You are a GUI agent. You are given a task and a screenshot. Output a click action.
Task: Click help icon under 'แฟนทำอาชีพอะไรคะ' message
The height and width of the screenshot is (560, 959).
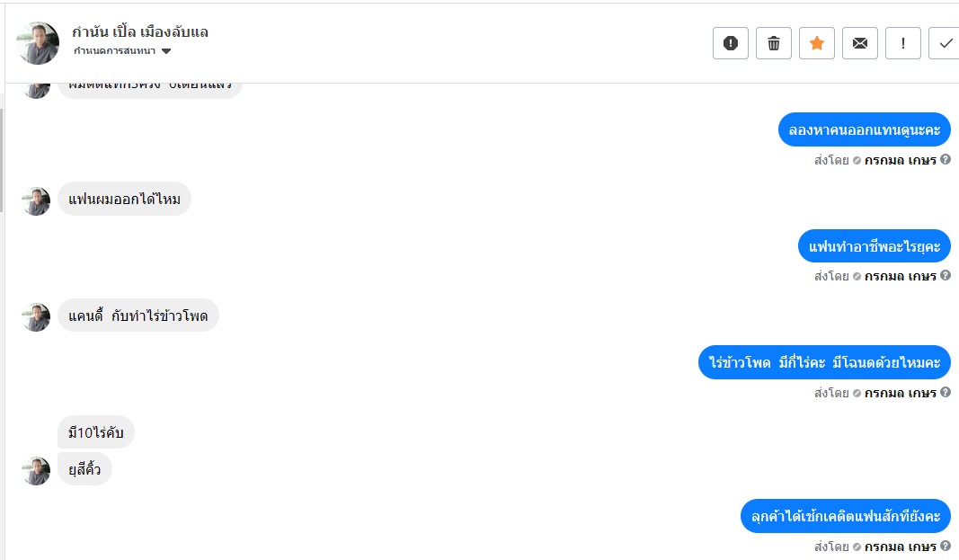(x=946, y=276)
